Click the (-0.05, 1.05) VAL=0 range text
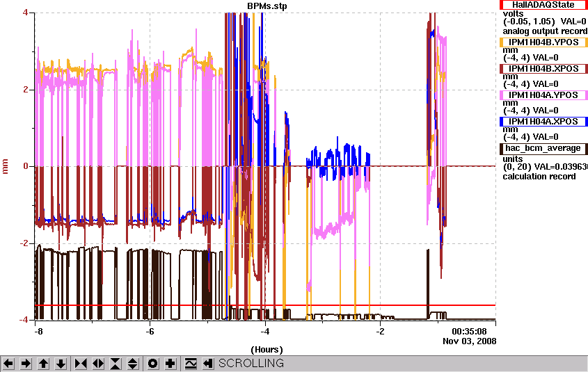The image size is (588, 372). [x=546, y=22]
